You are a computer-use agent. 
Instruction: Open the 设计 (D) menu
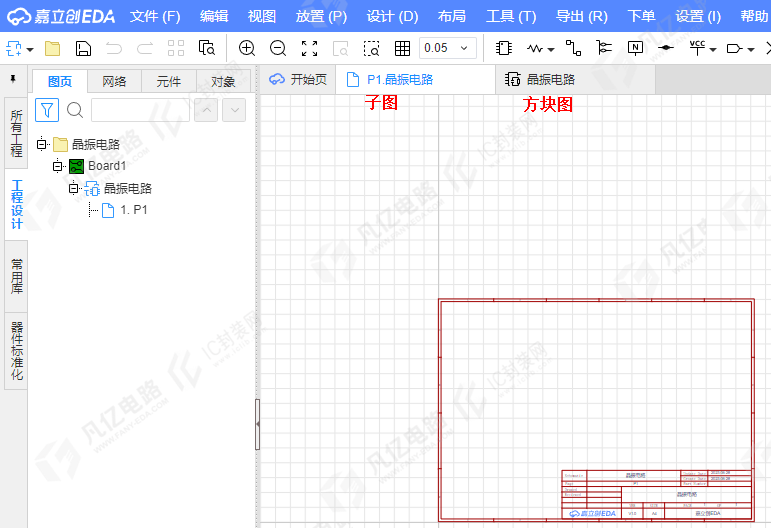tap(392, 16)
